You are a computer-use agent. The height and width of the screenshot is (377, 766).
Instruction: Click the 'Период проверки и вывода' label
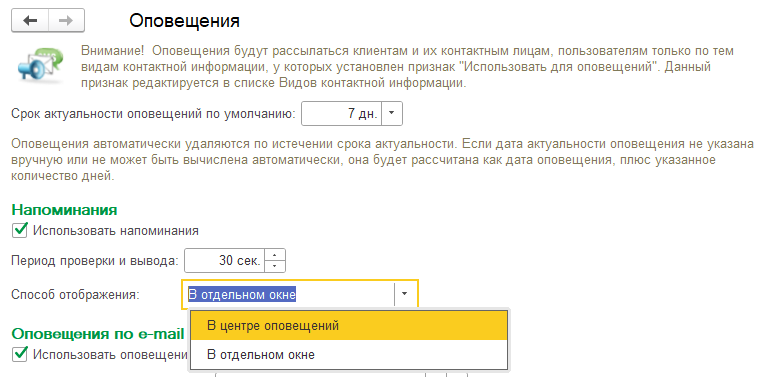95,261
